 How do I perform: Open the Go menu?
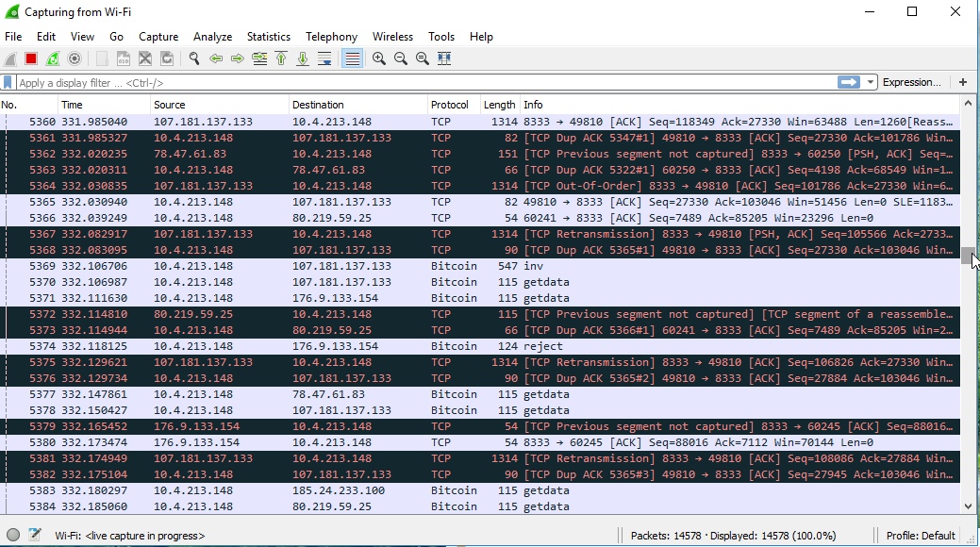[x=116, y=37]
